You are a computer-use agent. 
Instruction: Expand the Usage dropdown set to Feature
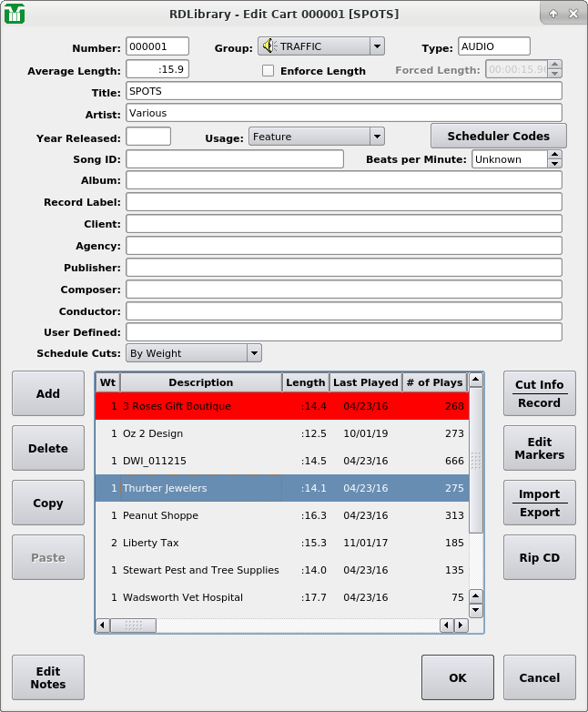pyautogui.click(x=377, y=137)
